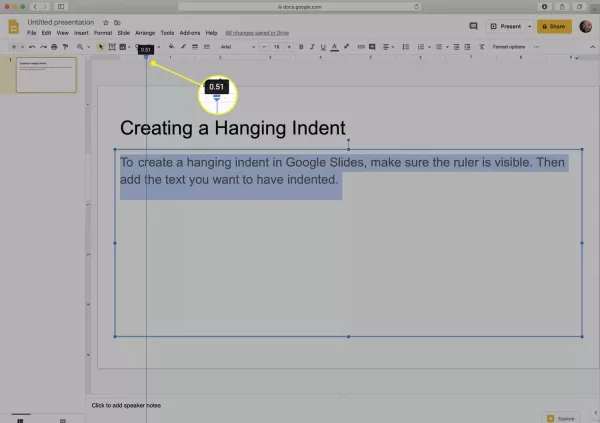Collapse the menus with the chevron arrow
Viewport: 600px width, 423px height.
[592, 47]
